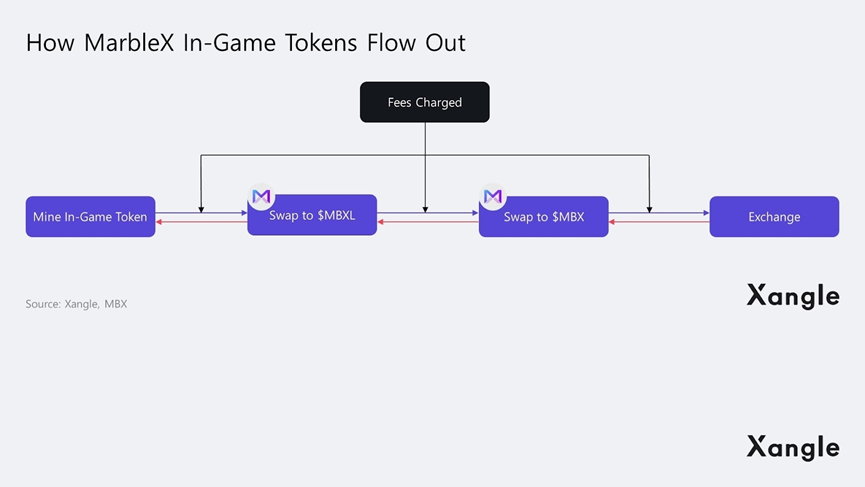
Task: Click the Swap to $MBX box label
Action: [544, 217]
